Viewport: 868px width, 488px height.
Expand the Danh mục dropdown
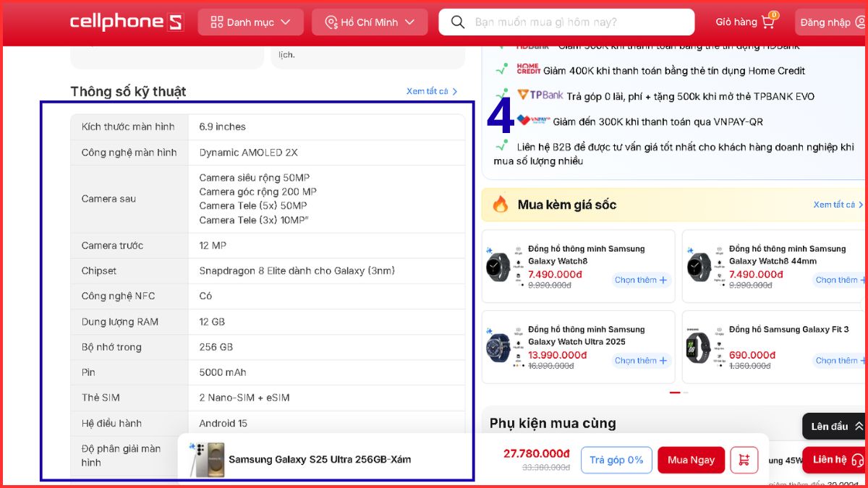(251, 22)
